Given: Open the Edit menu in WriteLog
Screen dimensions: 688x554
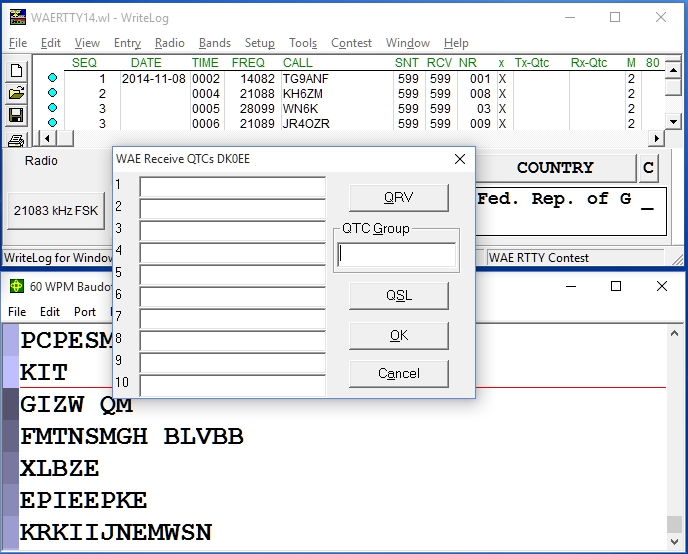Looking at the screenshot, I should point(50,43).
